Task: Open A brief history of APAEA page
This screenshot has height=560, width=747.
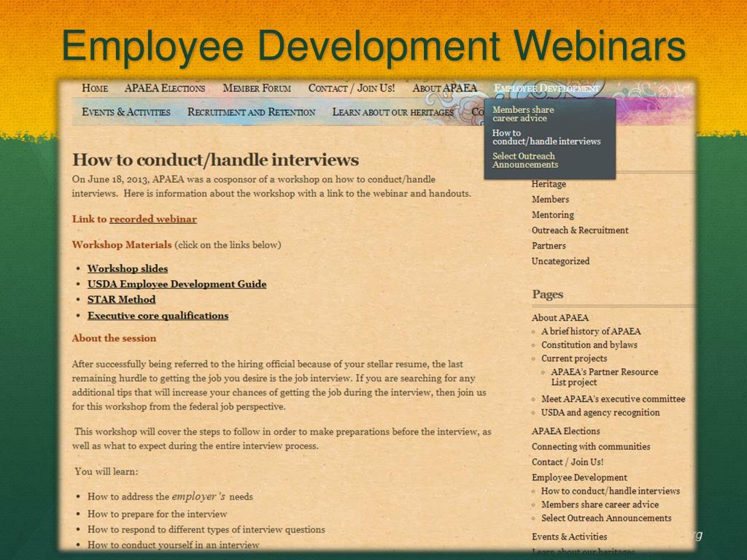Action: point(591,332)
